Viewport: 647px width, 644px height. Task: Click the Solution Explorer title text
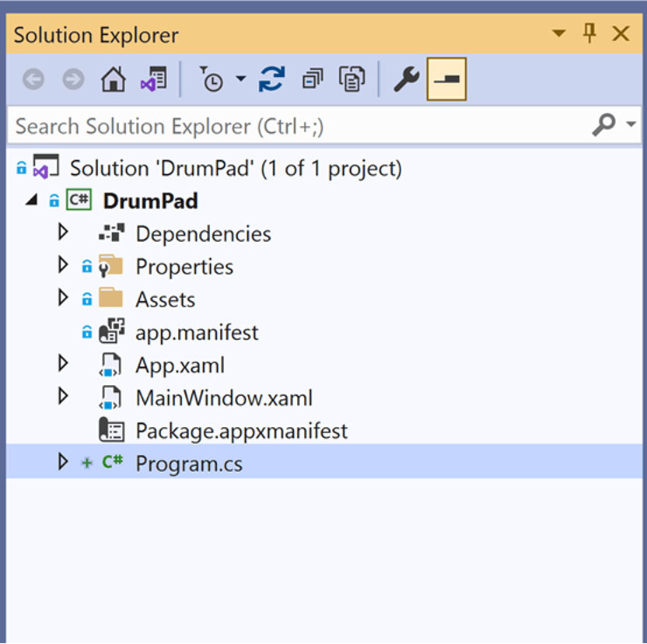point(96,35)
